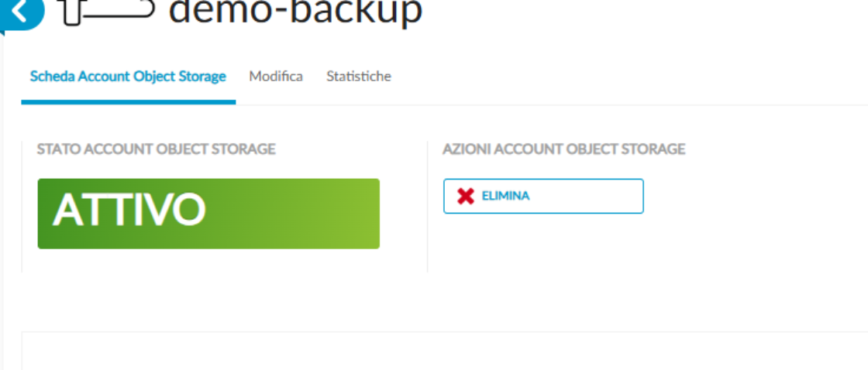Switch to the Statistiche tab
Viewport: 868px width, 370px height.
pyautogui.click(x=358, y=77)
